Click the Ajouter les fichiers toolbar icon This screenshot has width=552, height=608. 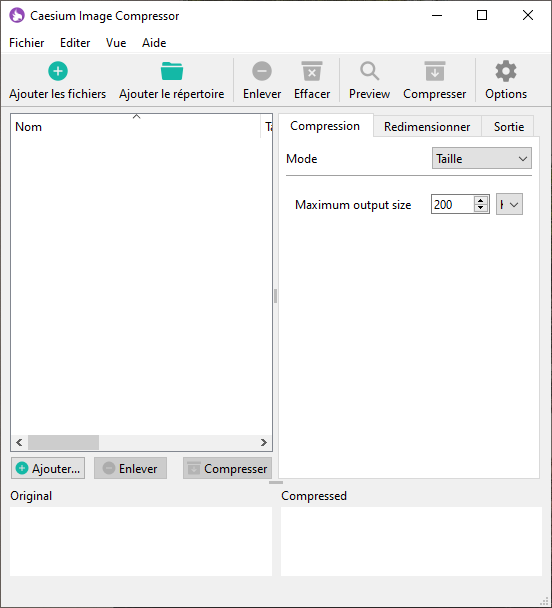click(x=58, y=71)
